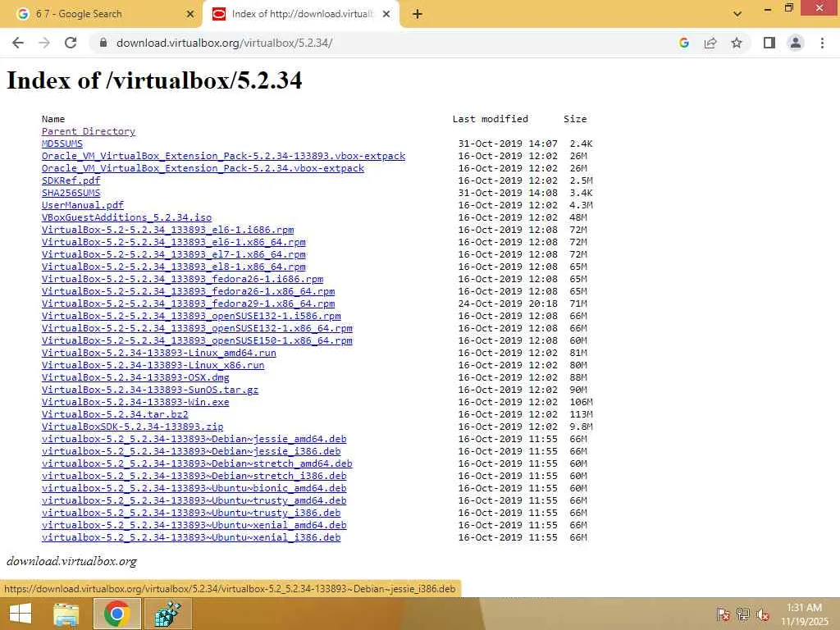This screenshot has width=840, height=630.
Task: Open the Parent Directory link
Action: pyautogui.click(x=89, y=131)
